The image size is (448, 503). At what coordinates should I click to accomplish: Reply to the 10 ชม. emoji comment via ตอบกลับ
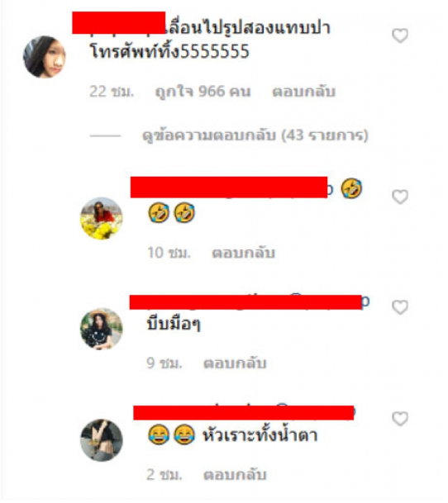[x=244, y=253]
